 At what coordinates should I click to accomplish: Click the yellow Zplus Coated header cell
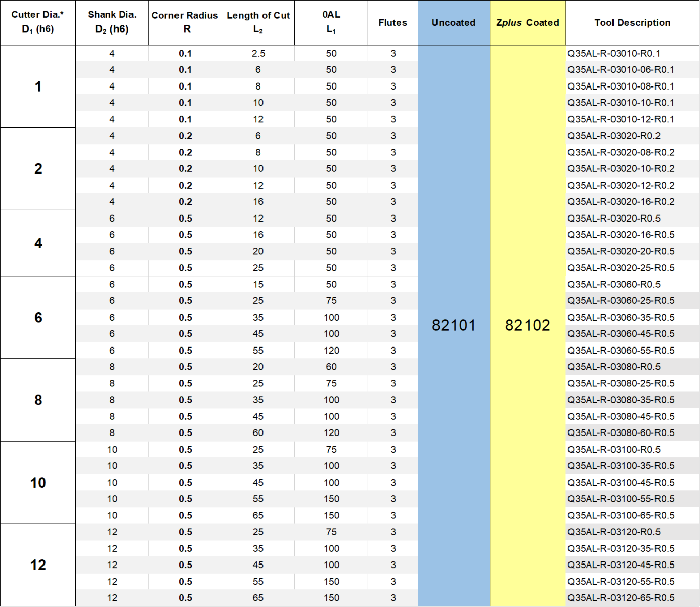[x=528, y=23]
